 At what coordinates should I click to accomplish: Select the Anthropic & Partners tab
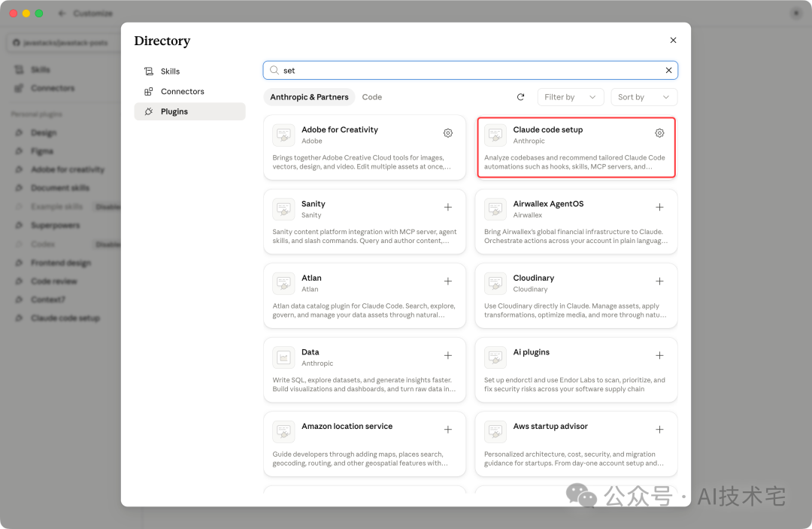pyautogui.click(x=309, y=97)
